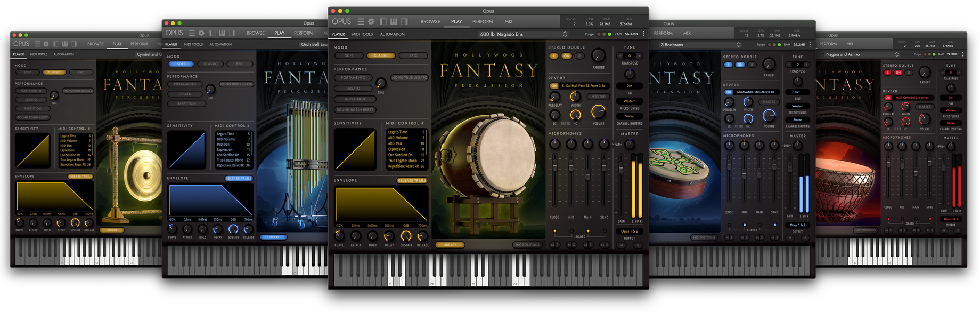Toggle the right sidebar panel icon in the front window
The height and width of the screenshot is (312, 980).
404,22
